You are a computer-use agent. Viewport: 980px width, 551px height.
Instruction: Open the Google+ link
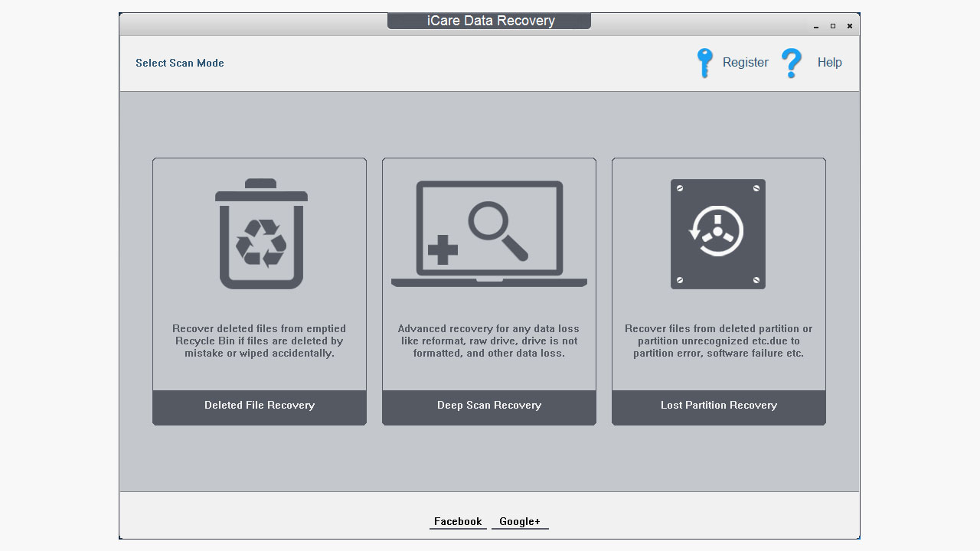click(520, 522)
